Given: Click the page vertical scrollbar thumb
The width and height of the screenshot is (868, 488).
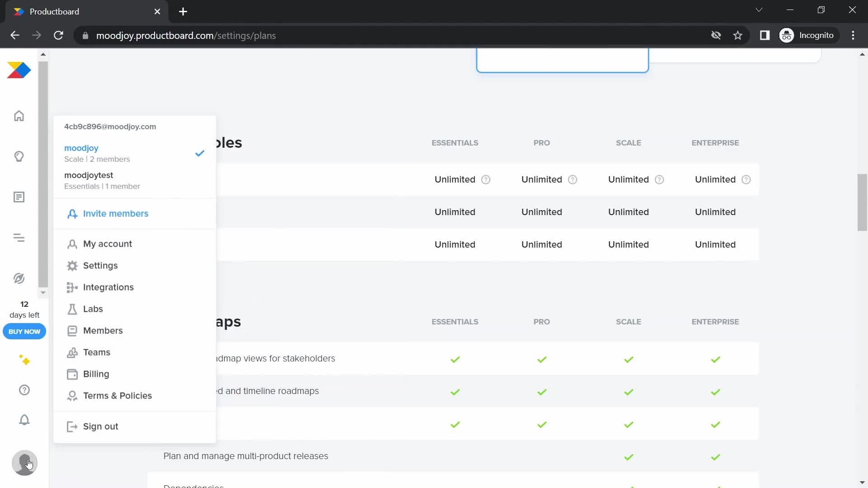Looking at the screenshot, I should point(862,202).
